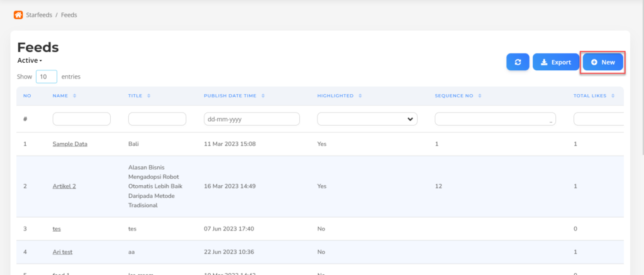644x275 pixels.
Task: Click sequence number 12 cell
Action: click(x=438, y=186)
